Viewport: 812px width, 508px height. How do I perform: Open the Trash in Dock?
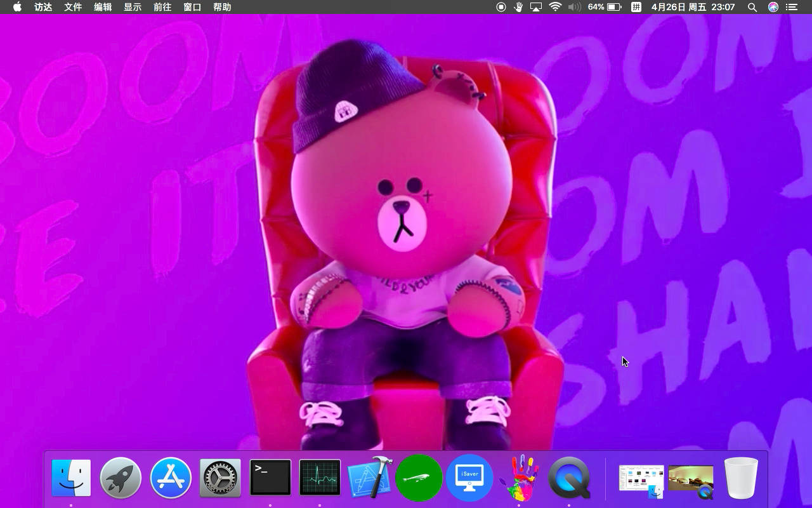pyautogui.click(x=741, y=478)
